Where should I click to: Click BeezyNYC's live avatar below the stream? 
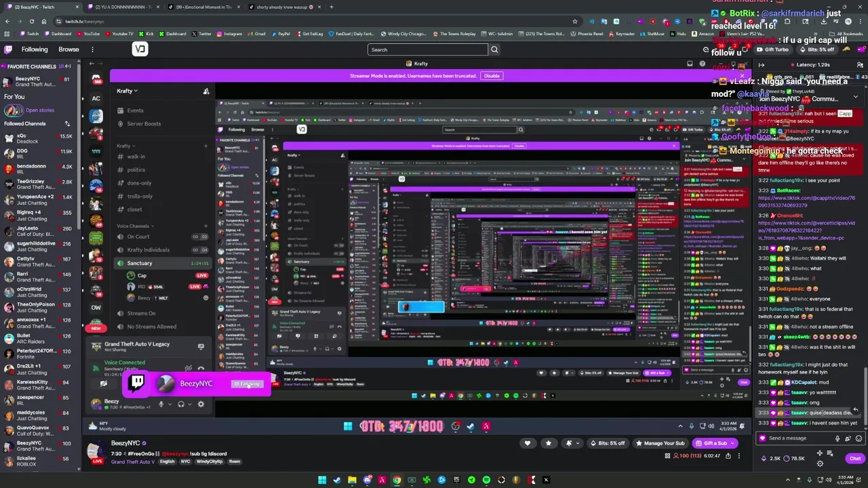point(98,449)
